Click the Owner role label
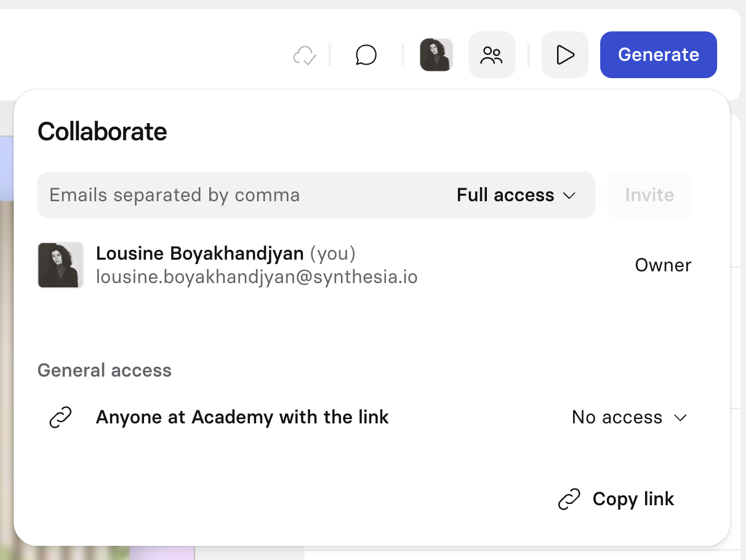 (x=663, y=265)
